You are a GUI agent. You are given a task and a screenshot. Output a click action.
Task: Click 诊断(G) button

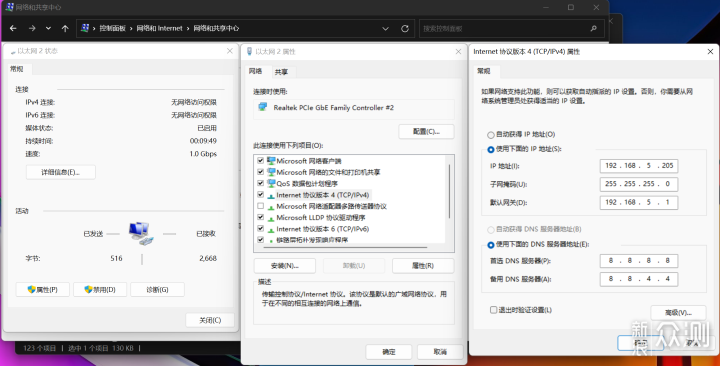(x=158, y=290)
